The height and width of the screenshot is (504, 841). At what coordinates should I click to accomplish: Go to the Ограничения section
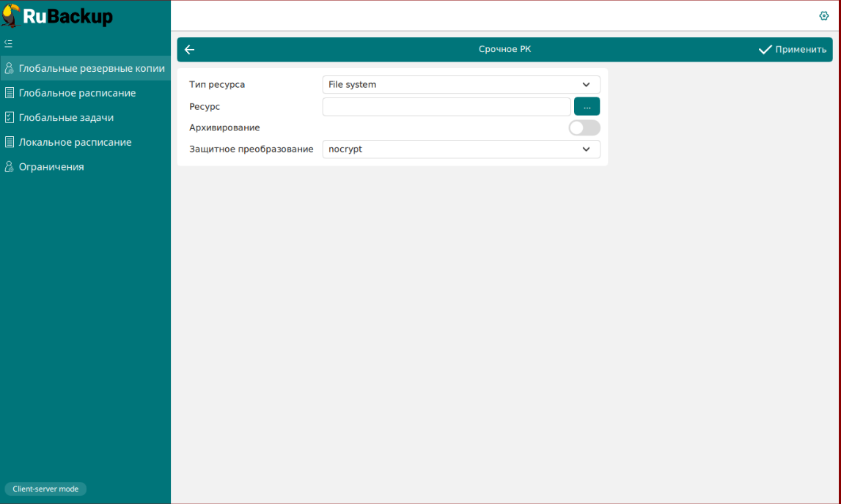[x=51, y=167]
